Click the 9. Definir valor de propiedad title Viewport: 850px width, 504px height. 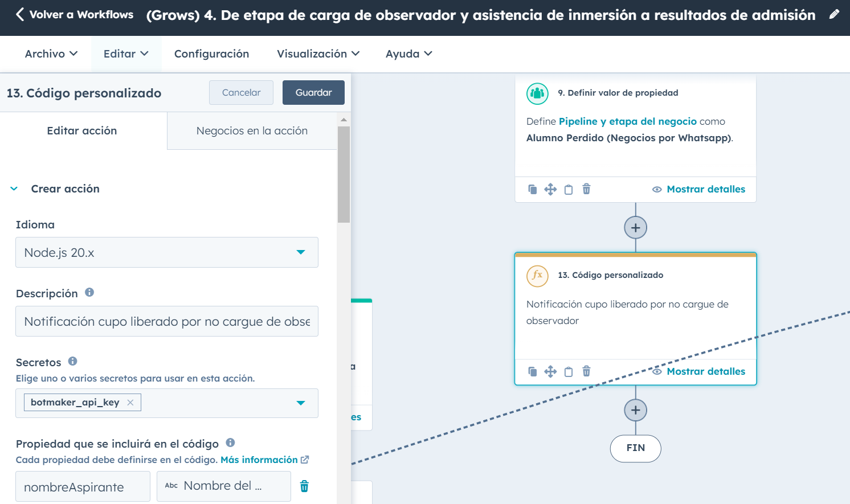(618, 93)
